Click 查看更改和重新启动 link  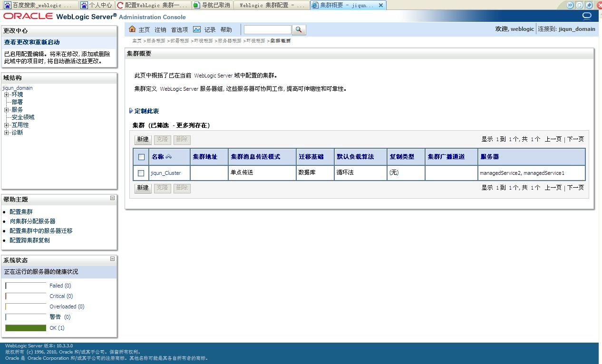pos(32,42)
